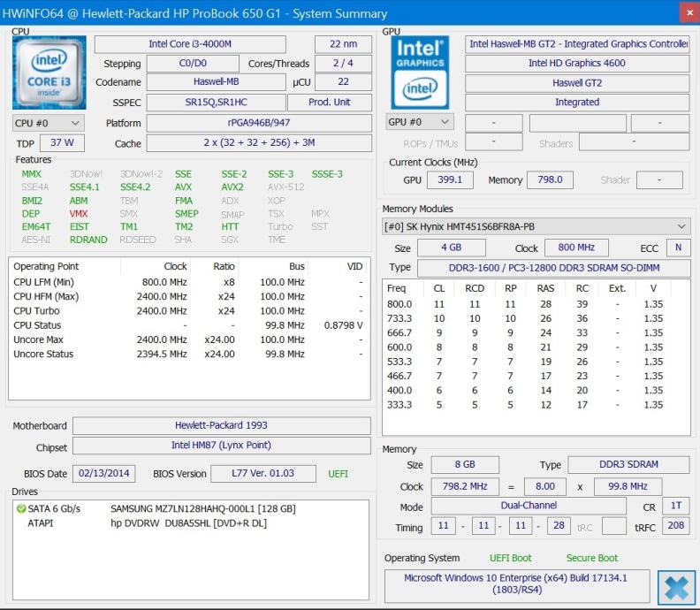Click the Windows 10 Enterprise operating system box

tap(517, 584)
